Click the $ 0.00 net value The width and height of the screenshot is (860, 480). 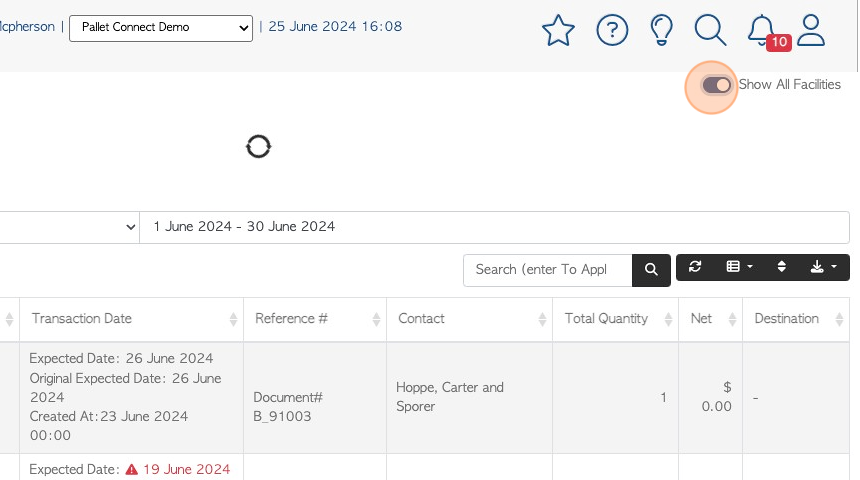pos(716,397)
